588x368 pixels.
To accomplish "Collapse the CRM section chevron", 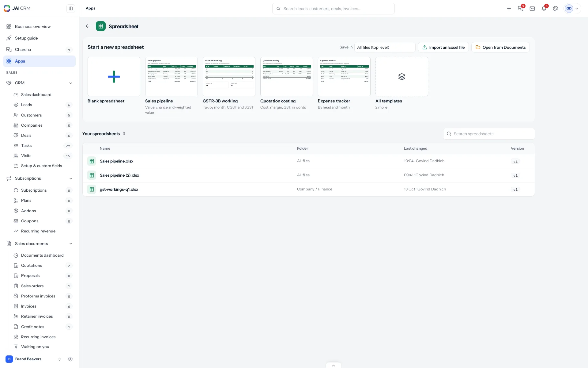I will [71, 83].
